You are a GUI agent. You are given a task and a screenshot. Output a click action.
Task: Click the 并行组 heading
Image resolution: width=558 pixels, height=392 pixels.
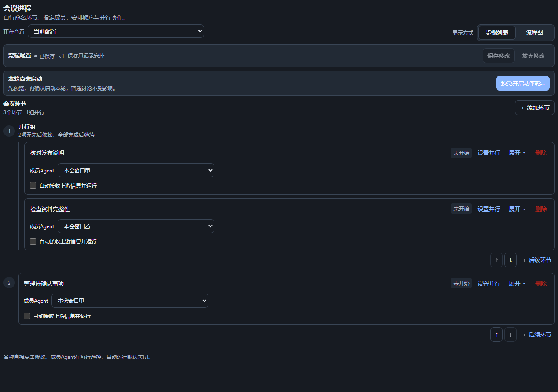(x=27, y=127)
